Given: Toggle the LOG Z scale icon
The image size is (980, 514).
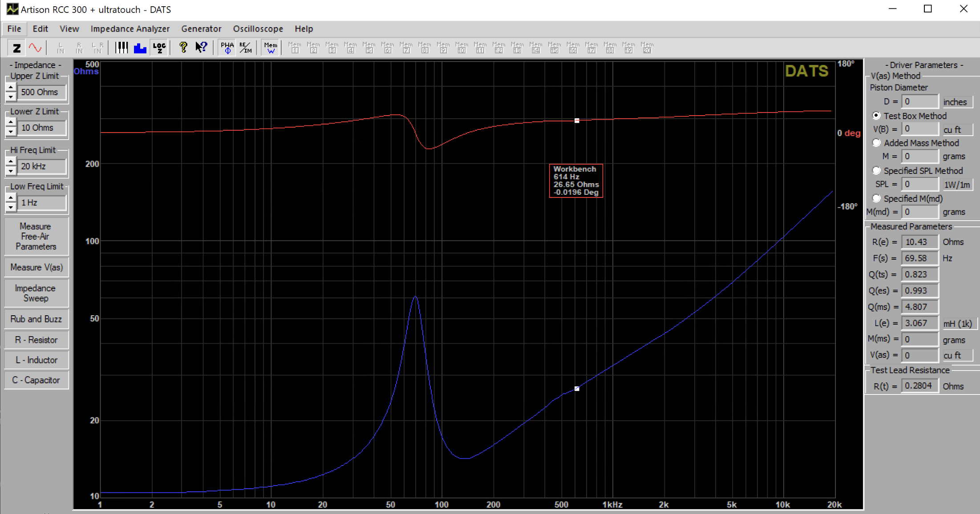Looking at the screenshot, I should click(159, 48).
